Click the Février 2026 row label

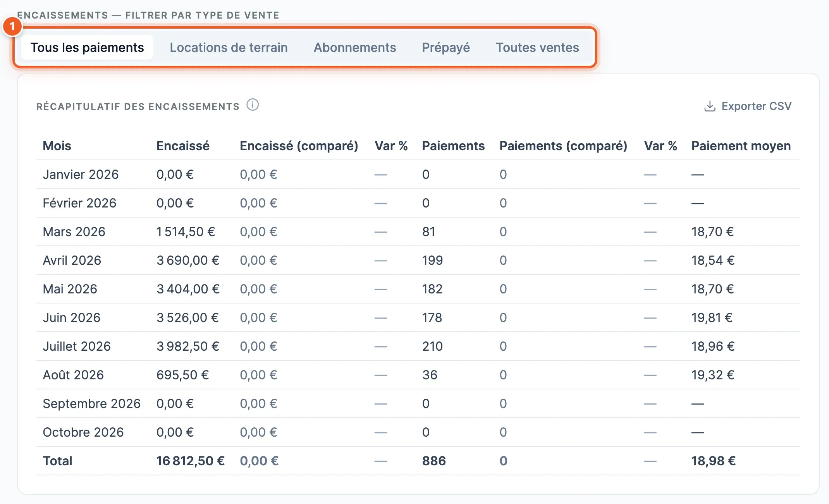79,203
